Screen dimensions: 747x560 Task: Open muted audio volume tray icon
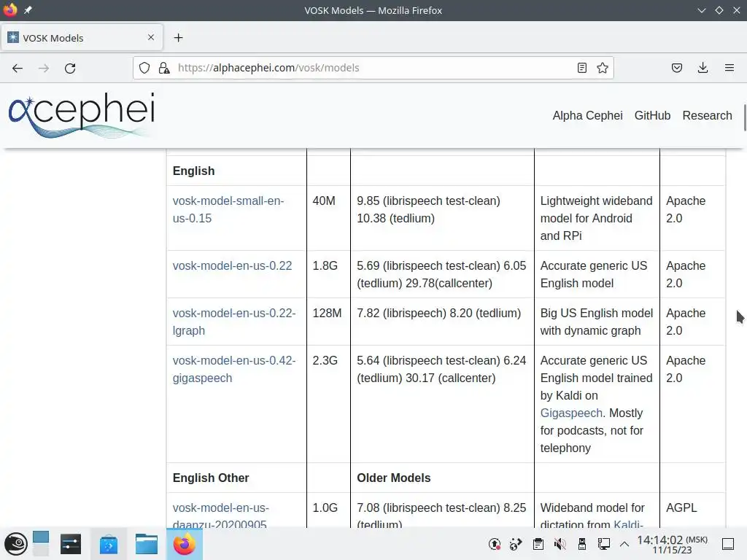click(560, 544)
